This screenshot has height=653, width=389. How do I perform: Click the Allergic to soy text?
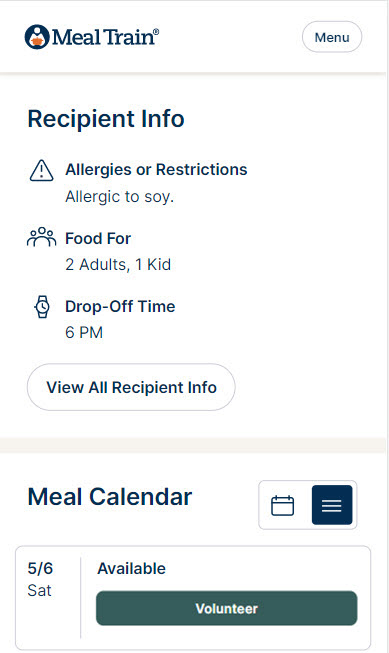coord(120,196)
